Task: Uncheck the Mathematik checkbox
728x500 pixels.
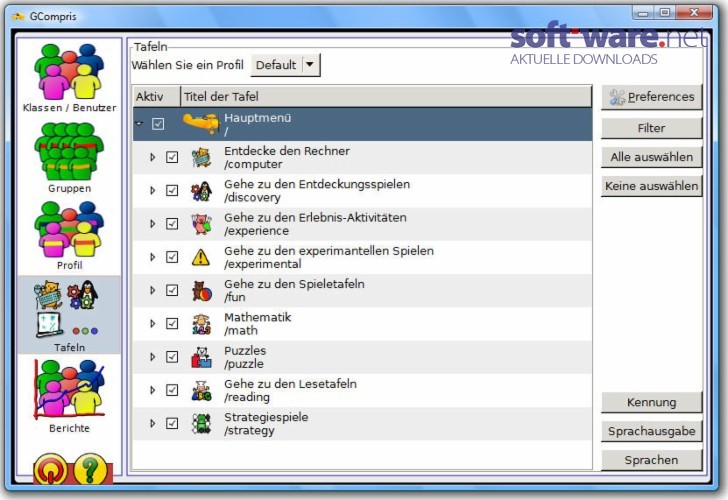Action: click(x=172, y=324)
